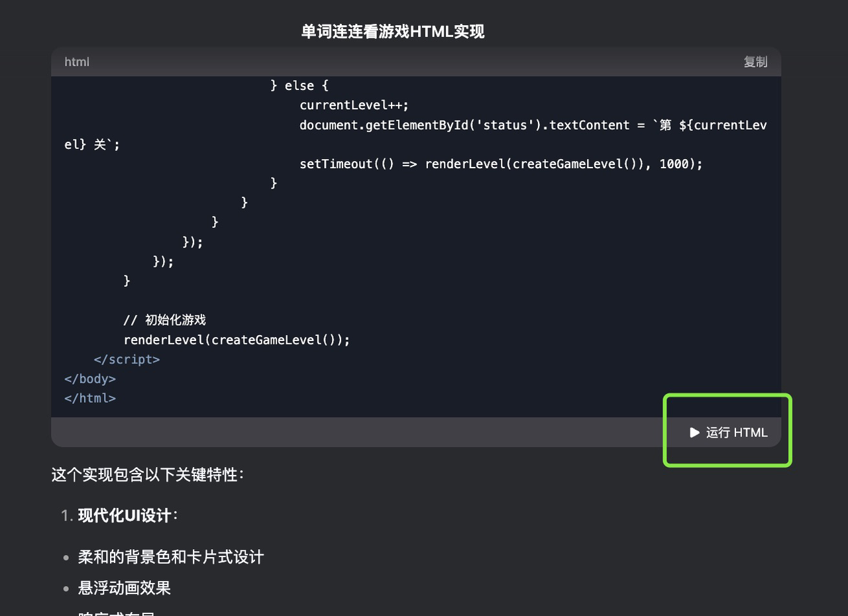Click the play triangle icon beside 运行 HTML
Viewport: 848px width, 616px height.
tap(694, 433)
